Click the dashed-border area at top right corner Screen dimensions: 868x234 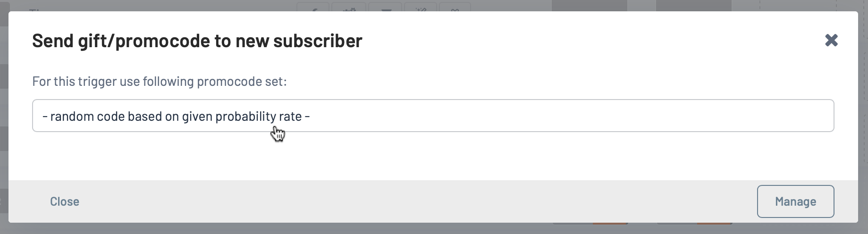812,6
